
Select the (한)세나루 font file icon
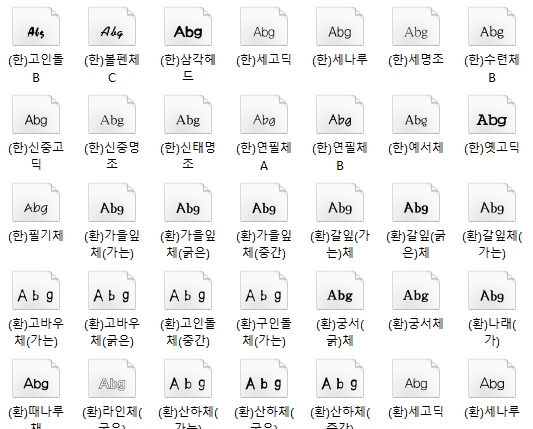(x=340, y=27)
